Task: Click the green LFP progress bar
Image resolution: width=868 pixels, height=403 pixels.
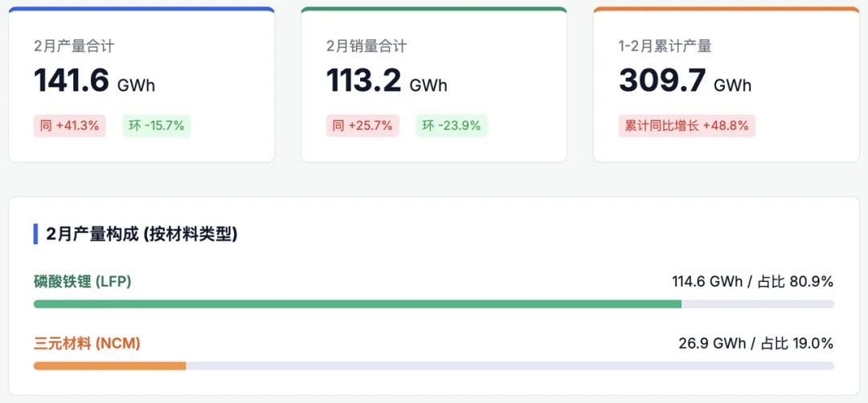Action: tap(357, 304)
